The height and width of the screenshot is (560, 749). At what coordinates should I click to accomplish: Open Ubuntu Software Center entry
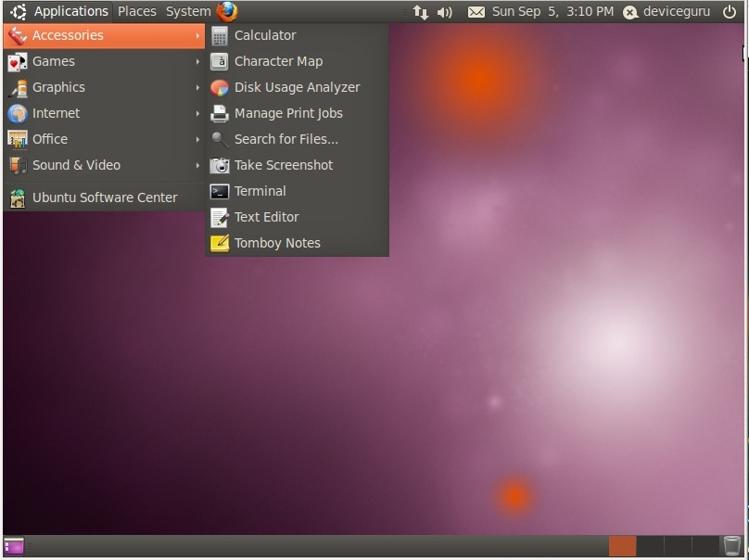[x=104, y=197]
